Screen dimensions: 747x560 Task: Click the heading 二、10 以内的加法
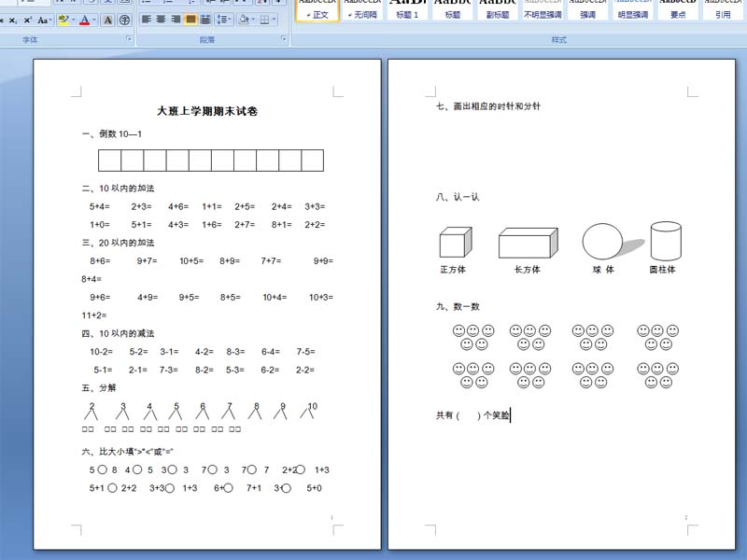118,189
